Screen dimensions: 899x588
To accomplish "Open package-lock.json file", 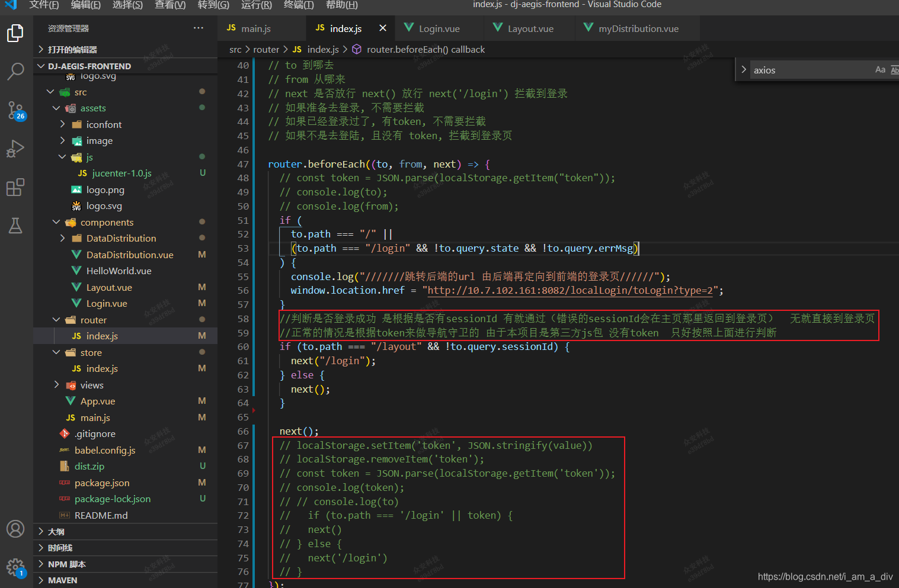I will [x=126, y=499].
